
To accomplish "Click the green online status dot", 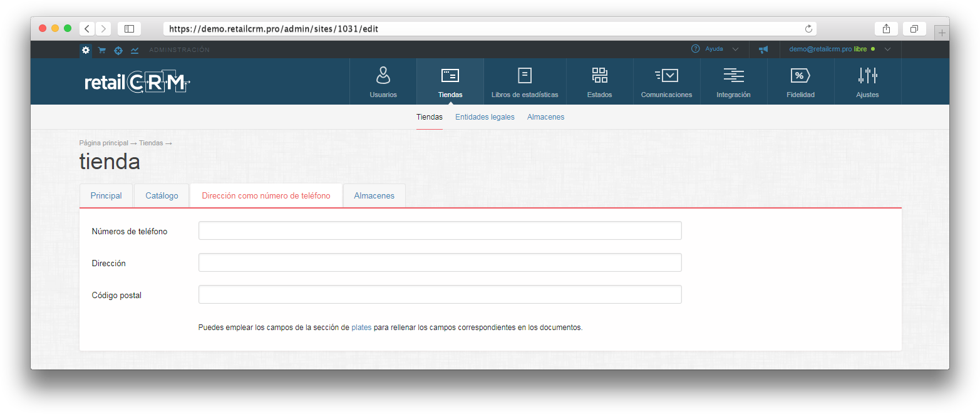I will pos(873,49).
